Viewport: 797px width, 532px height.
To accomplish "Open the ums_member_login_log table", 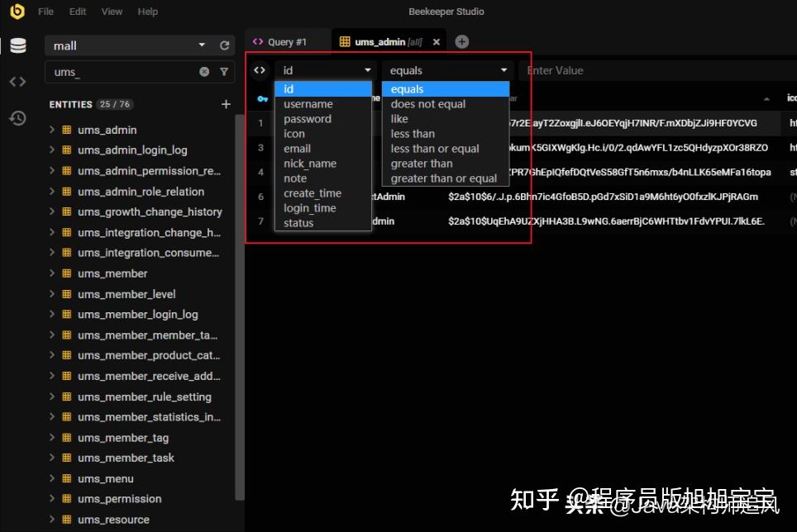I will pyautogui.click(x=138, y=315).
